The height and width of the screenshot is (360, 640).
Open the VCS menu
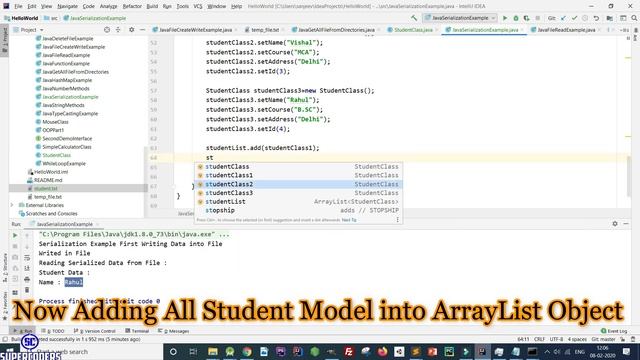(x=198, y=6)
